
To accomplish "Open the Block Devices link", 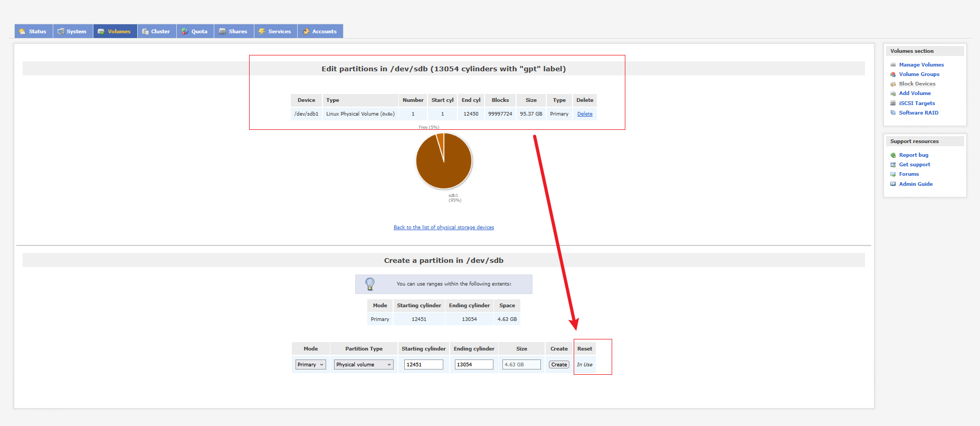I will point(917,84).
